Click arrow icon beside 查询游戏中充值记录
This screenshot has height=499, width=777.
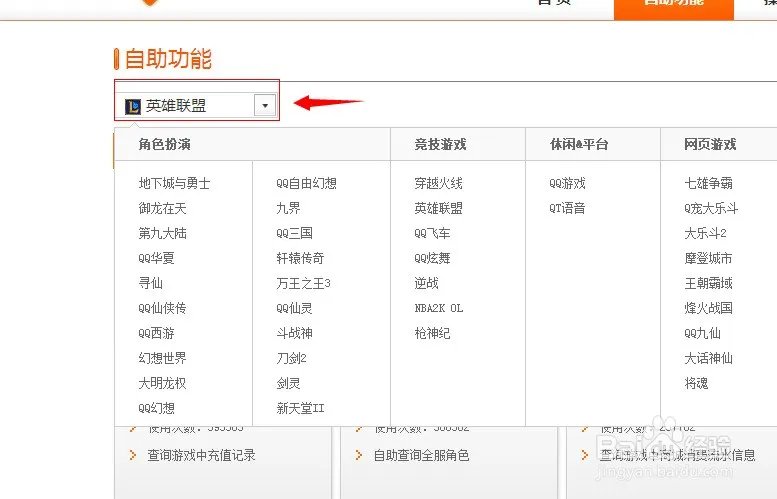pyautogui.click(x=132, y=455)
